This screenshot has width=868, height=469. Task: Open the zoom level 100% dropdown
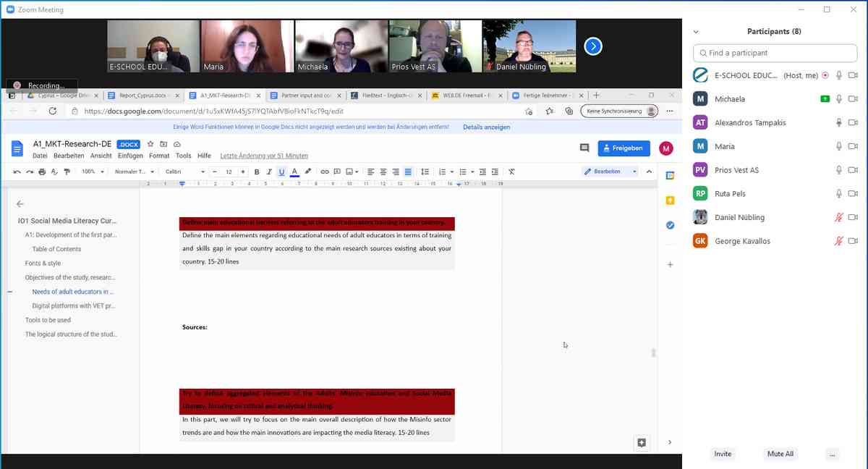click(x=93, y=172)
